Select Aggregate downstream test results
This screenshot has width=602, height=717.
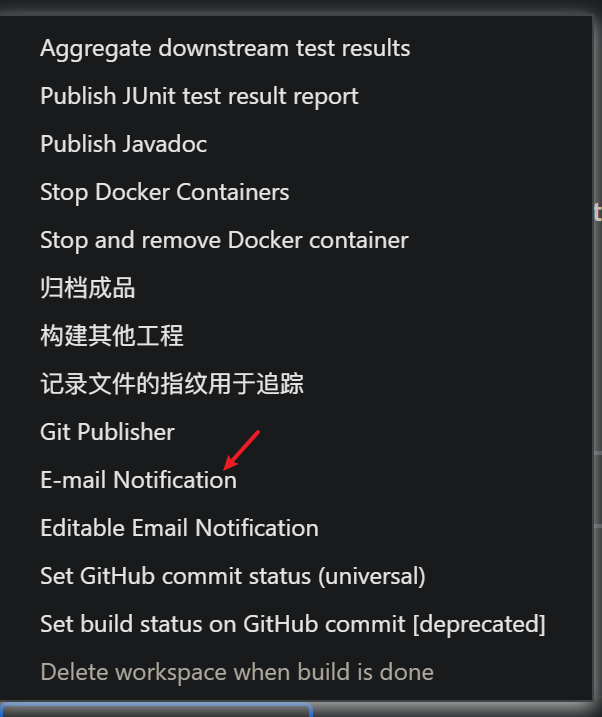coord(225,48)
